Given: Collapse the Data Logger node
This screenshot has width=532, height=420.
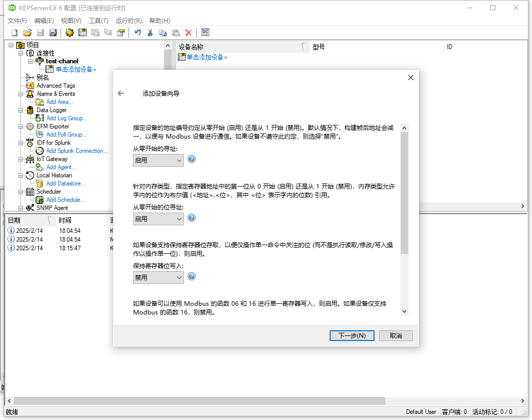Looking at the screenshot, I should (x=21, y=110).
